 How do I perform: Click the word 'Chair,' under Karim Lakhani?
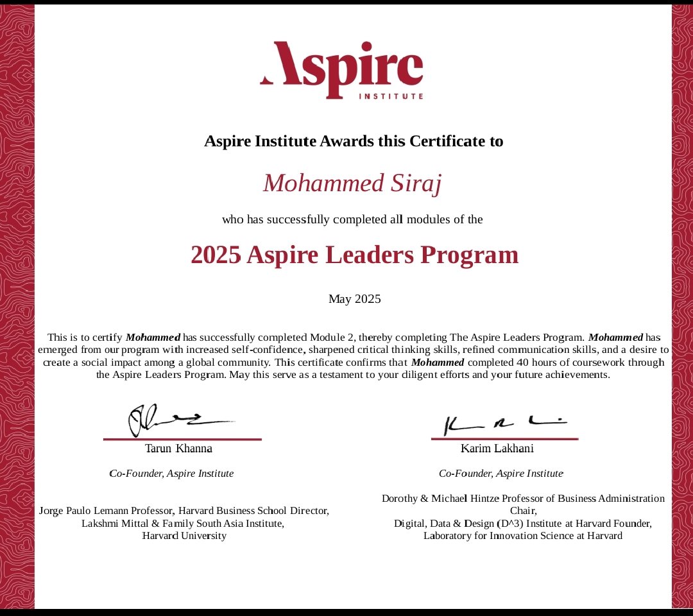(524, 510)
